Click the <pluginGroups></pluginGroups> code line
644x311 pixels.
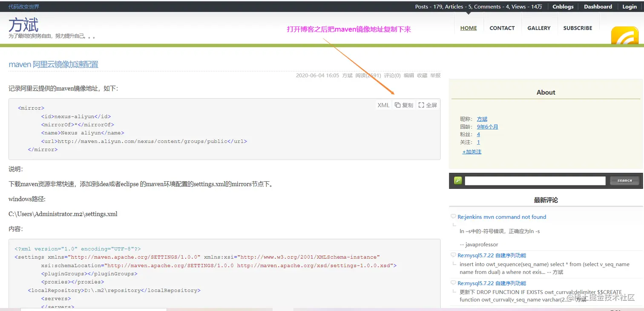[89, 274]
